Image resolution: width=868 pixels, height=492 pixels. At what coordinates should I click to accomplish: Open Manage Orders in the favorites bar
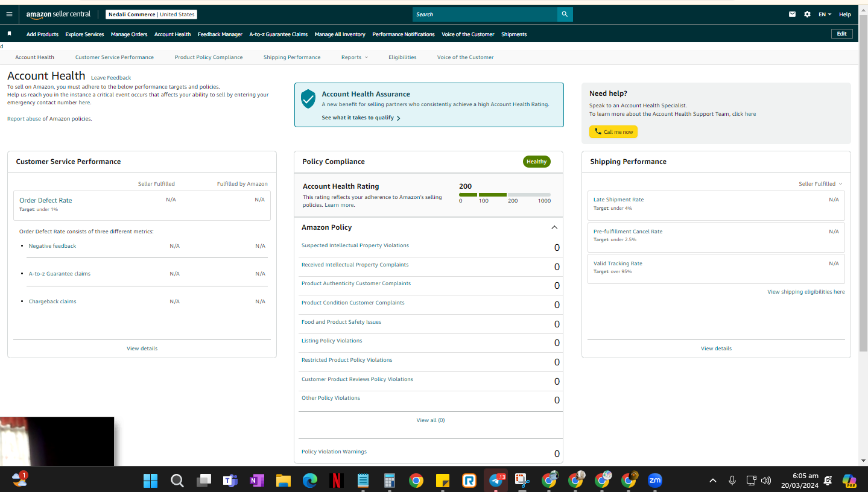(x=129, y=34)
